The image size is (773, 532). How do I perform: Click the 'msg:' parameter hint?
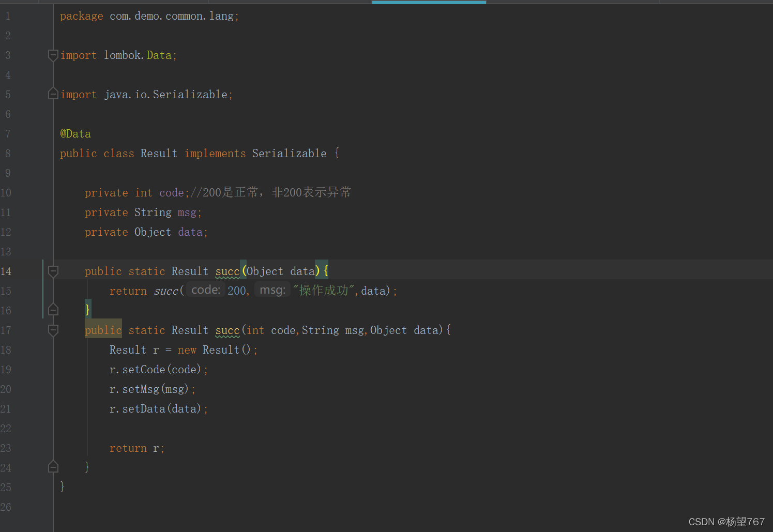(x=272, y=290)
